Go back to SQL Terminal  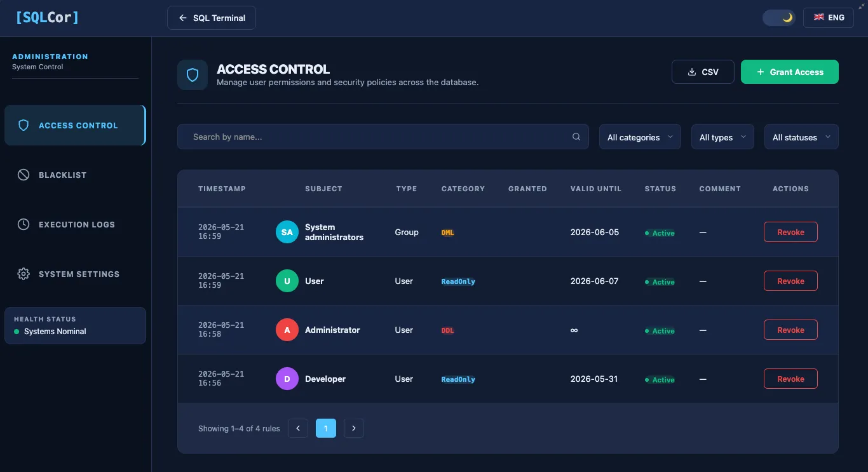(x=212, y=18)
